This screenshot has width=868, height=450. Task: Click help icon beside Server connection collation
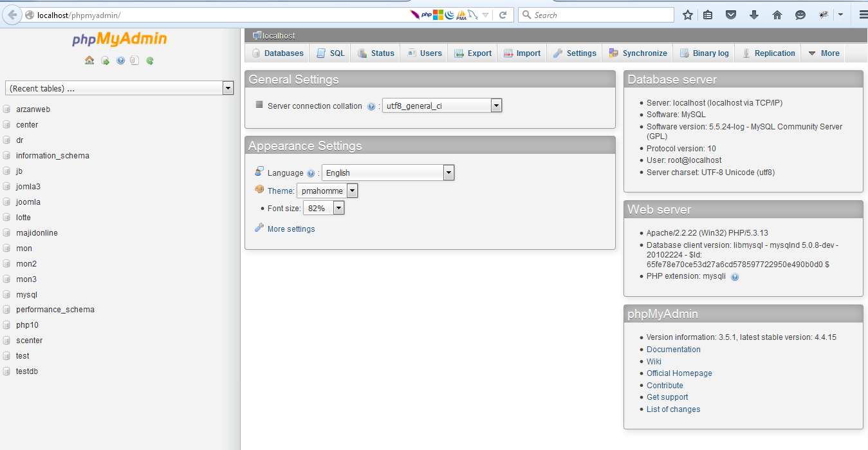pos(371,106)
